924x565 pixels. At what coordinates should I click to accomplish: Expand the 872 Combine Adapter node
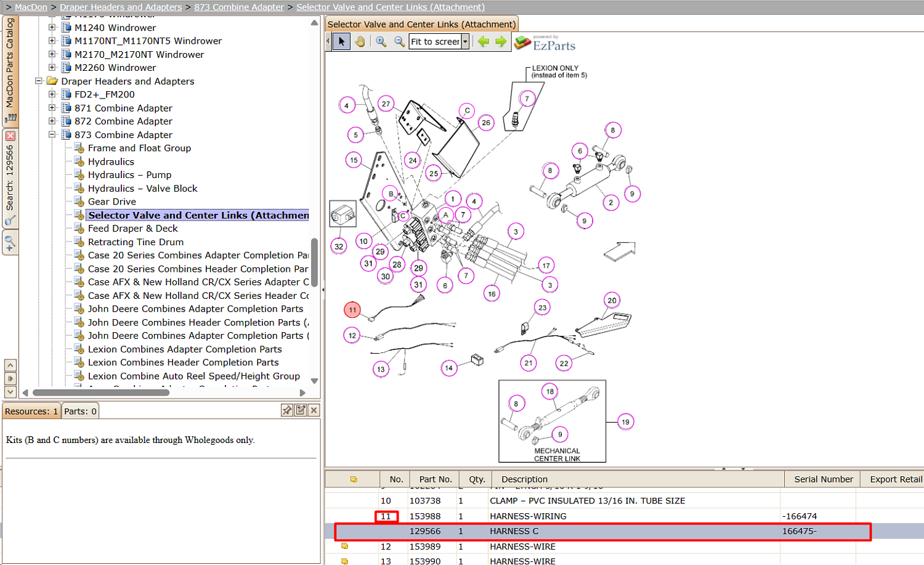click(52, 121)
